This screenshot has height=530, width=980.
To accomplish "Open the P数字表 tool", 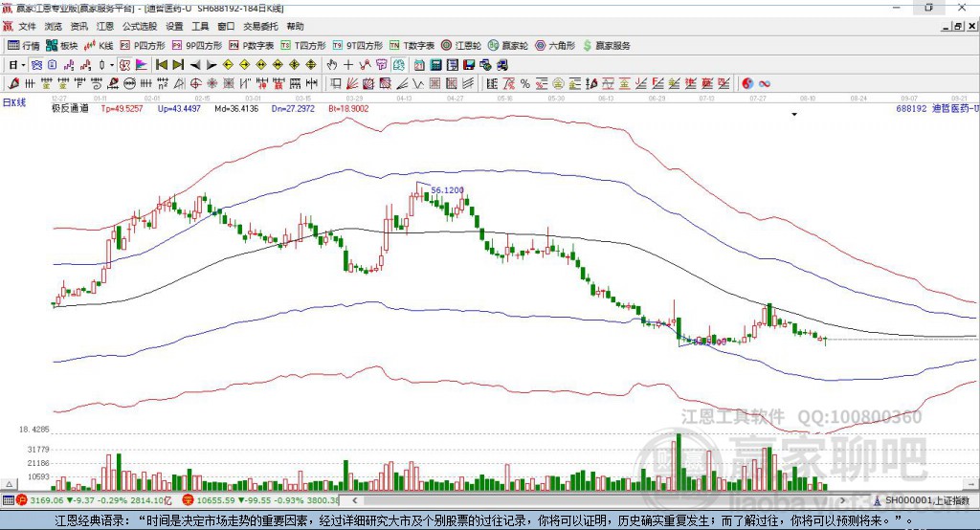I will [x=252, y=46].
